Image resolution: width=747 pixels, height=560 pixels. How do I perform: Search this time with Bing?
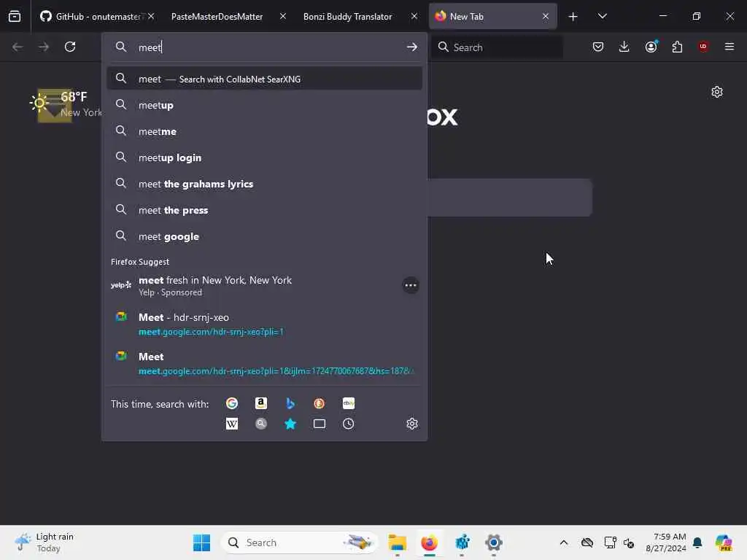pos(290,403)
